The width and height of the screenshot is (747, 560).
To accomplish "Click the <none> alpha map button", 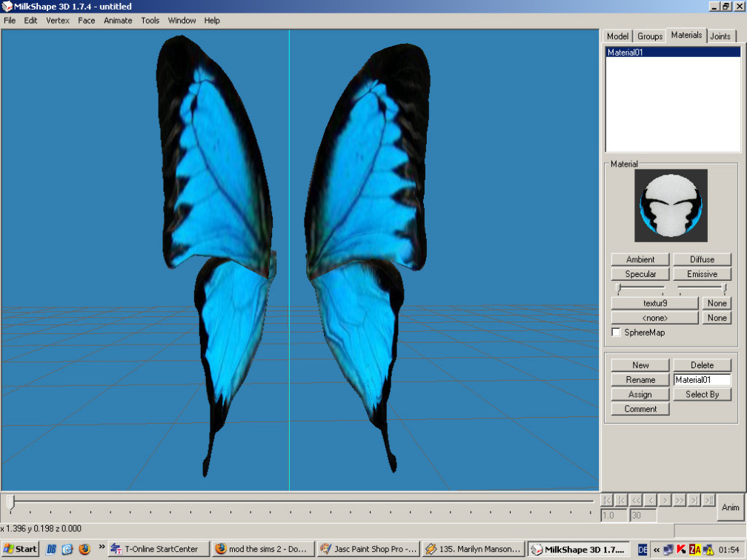I will (x=655, y=318).
